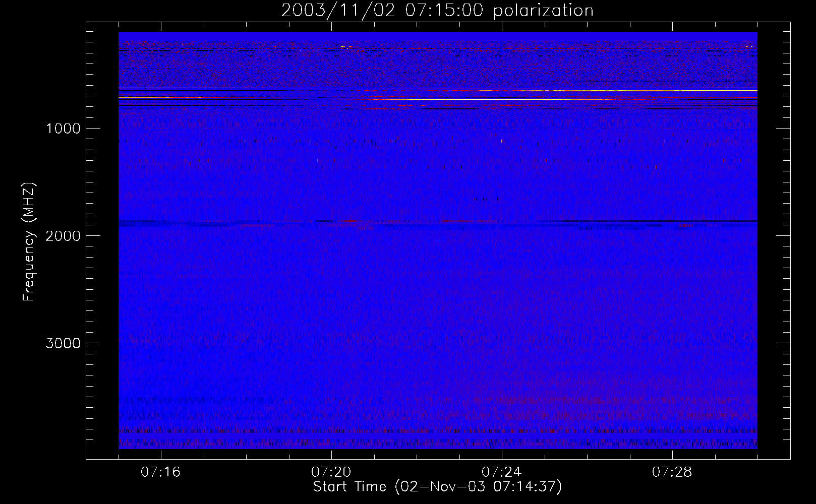Image resolution: width=816 pixels, height=504 pixels.
Task: Click the 07:20 time tick label
Action: click(x=331, y=472)
